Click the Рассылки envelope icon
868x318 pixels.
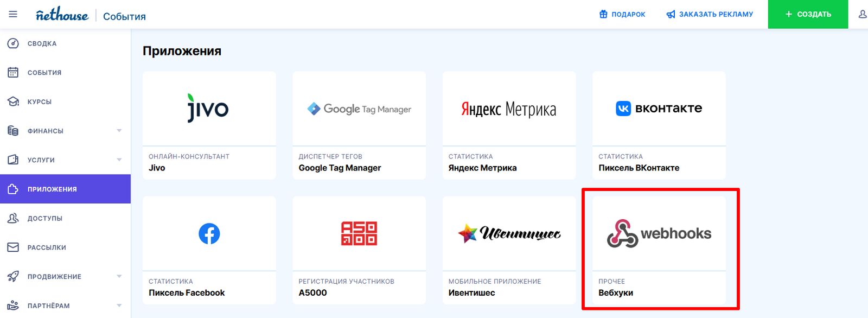(13, 247)
